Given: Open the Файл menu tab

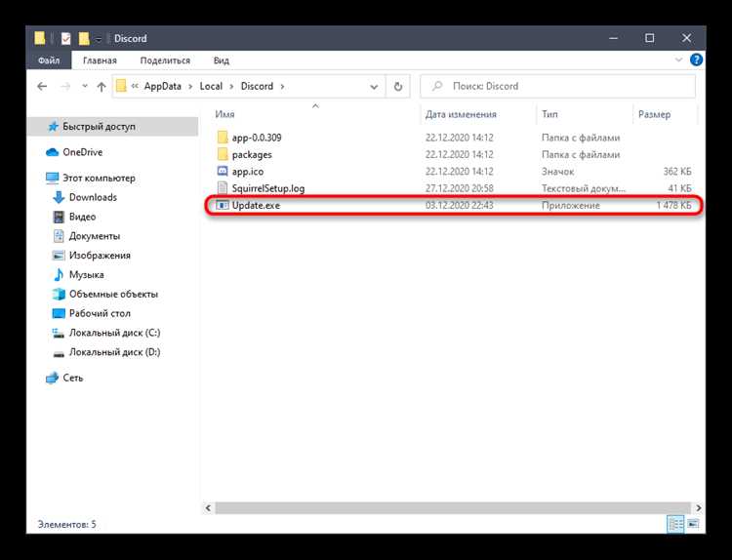Looking at the screenshot, I should pos(49,60).
